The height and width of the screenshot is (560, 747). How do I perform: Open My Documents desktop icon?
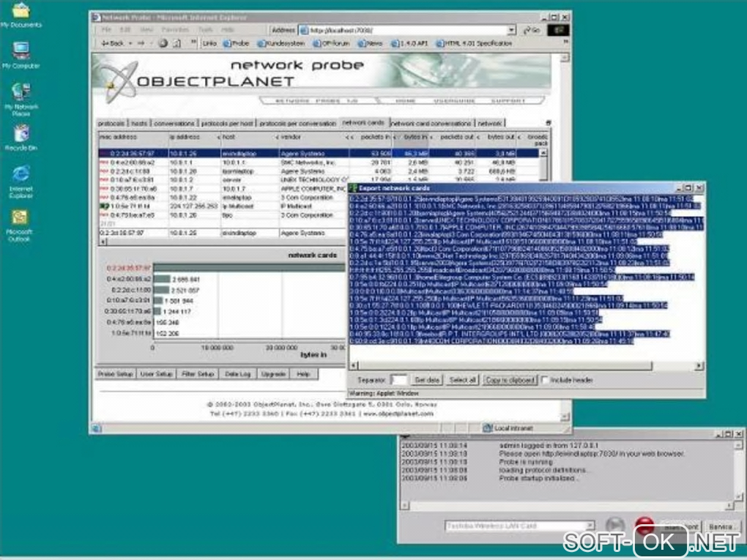click(x=21, y=15)
